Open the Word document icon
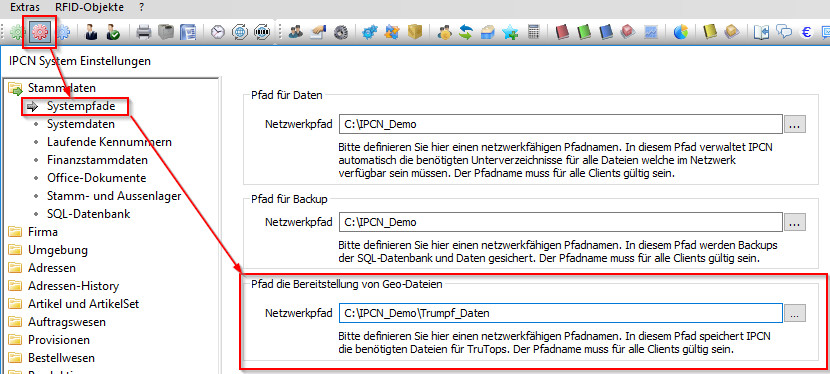The width and height of the screenshot is (830, 374). (188, 32)
